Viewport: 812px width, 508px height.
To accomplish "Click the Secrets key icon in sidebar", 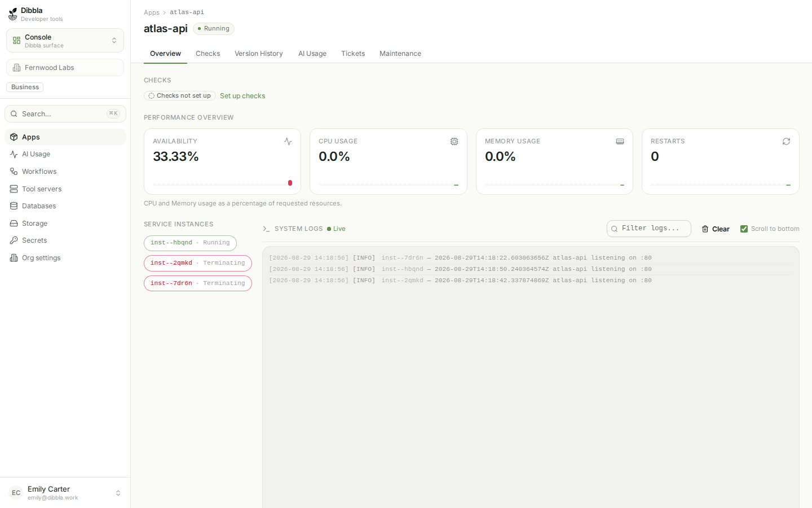I will [x=14, y=240].
